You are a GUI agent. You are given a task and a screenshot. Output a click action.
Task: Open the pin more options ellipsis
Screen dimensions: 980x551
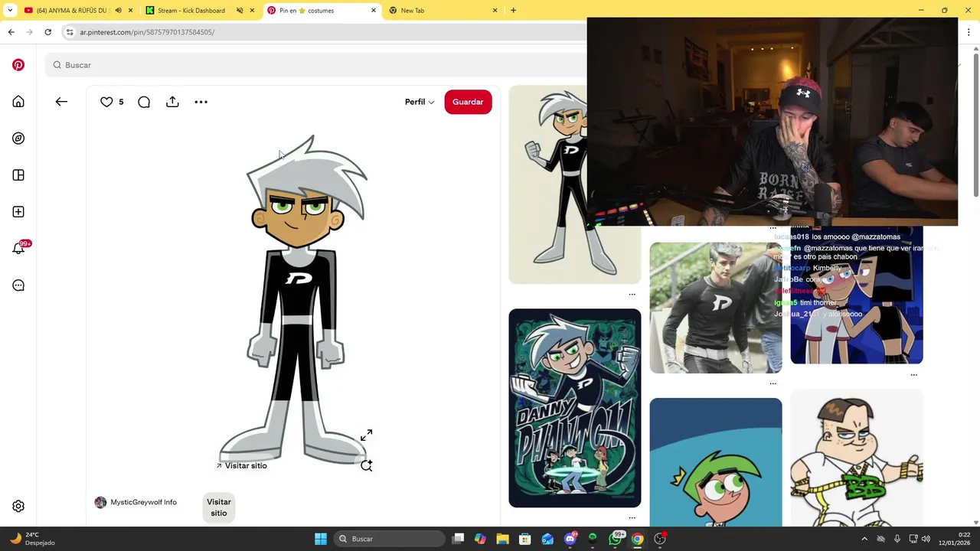(201, 102)
